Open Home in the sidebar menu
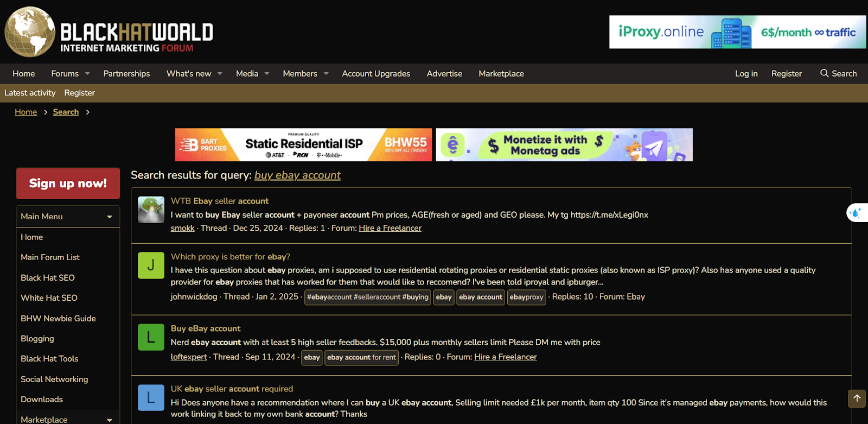Screen dimensions: 868x424 click(x=32, y=237)
